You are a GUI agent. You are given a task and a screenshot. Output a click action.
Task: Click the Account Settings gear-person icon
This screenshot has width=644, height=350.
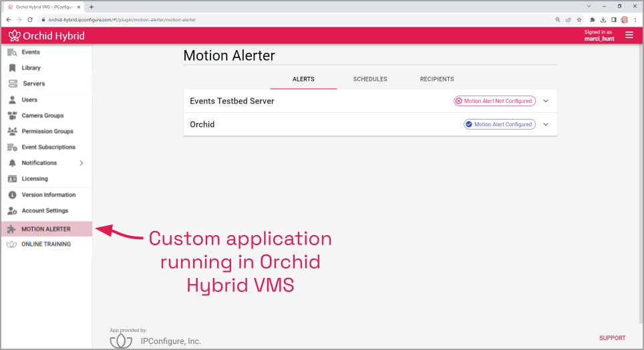point(12,211)
